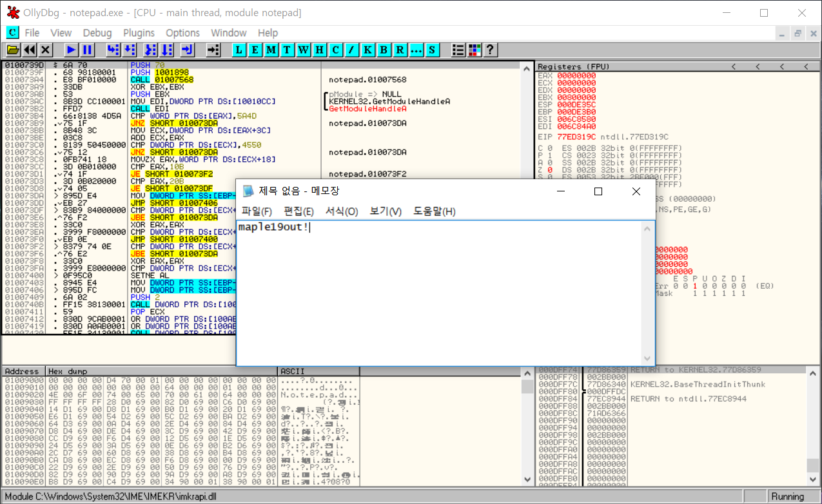Screen dimensions: 822x504
Task: Open help with the question mark icon
Action: (491, 50)
